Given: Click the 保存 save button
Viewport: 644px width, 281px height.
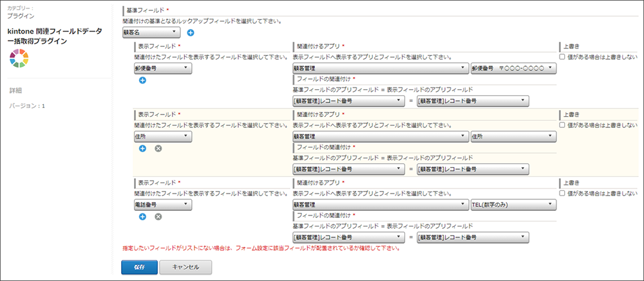Looking at the screenshot, I should (139, 267).
